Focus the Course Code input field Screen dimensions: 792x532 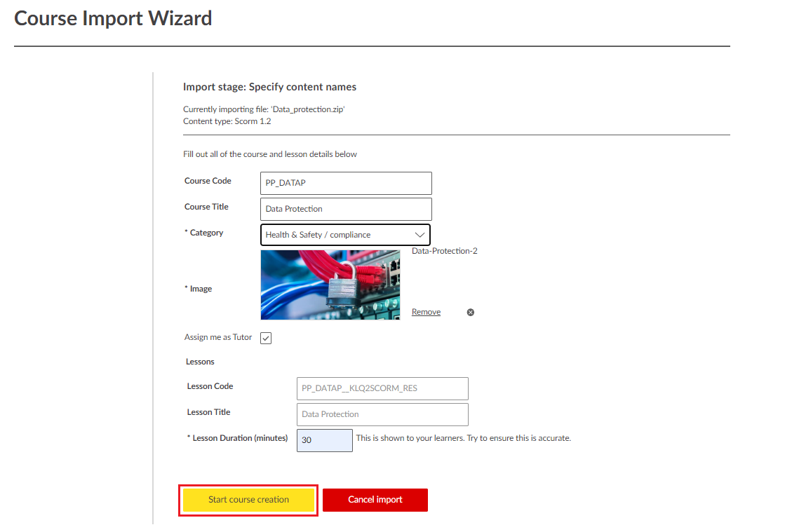[x=345, y=184]
